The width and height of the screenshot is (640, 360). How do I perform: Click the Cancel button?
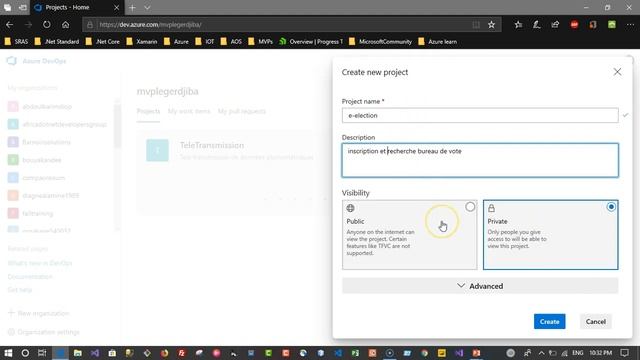tap(596, 322)
